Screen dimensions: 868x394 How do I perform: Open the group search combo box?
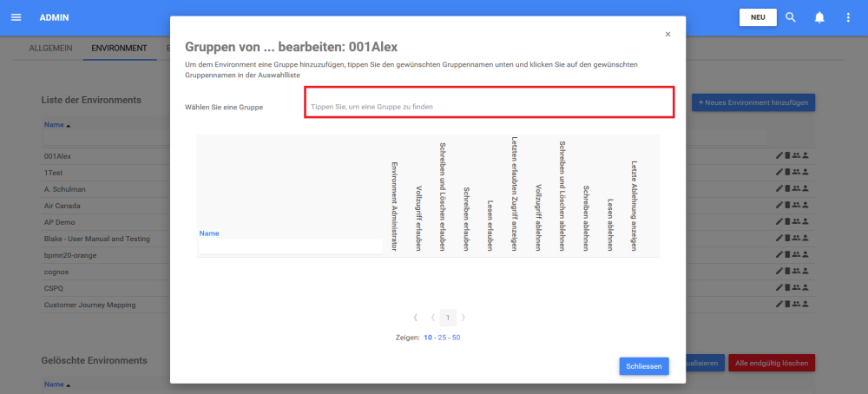pos(490,106)
